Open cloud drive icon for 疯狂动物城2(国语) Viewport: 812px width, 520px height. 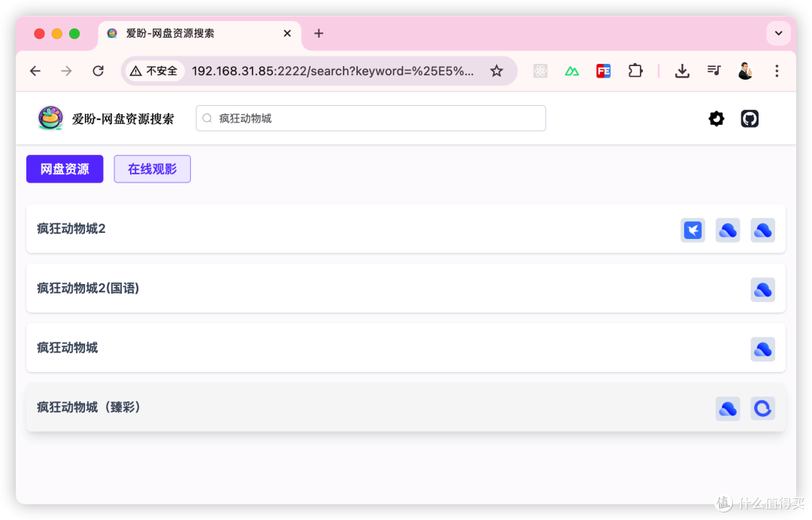click(763, 290)
